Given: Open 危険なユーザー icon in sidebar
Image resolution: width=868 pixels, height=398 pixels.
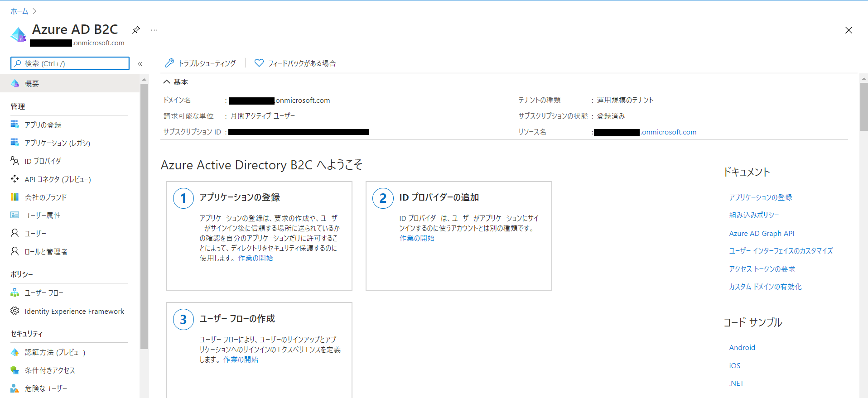Looking at the screenshot, I should (15, 388).
